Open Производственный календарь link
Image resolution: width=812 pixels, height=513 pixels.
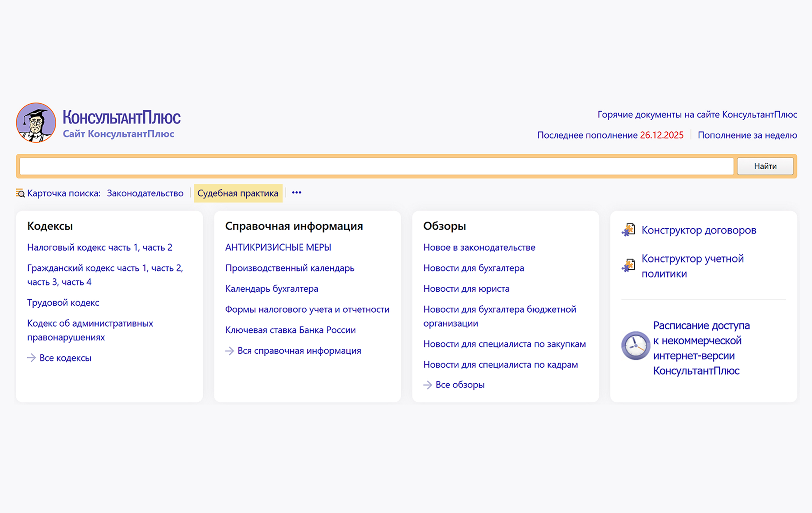tap(290, 268)
